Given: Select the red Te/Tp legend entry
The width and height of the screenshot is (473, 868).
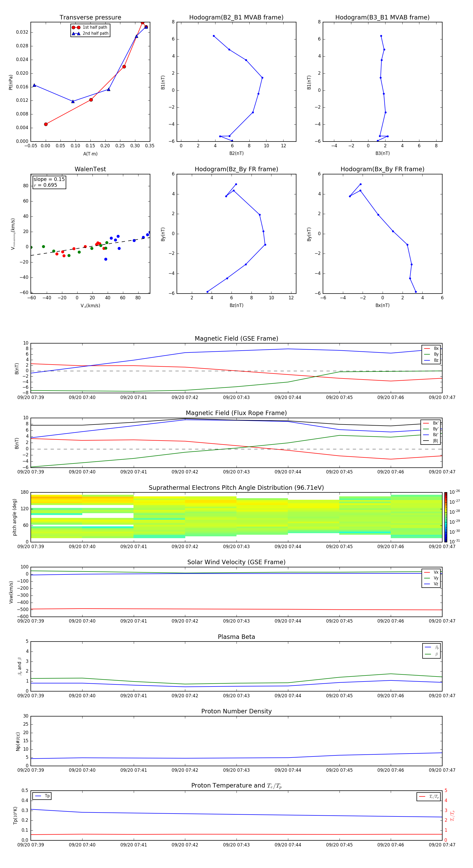Looking at the screenshot, I should click(x=429, y=796).
